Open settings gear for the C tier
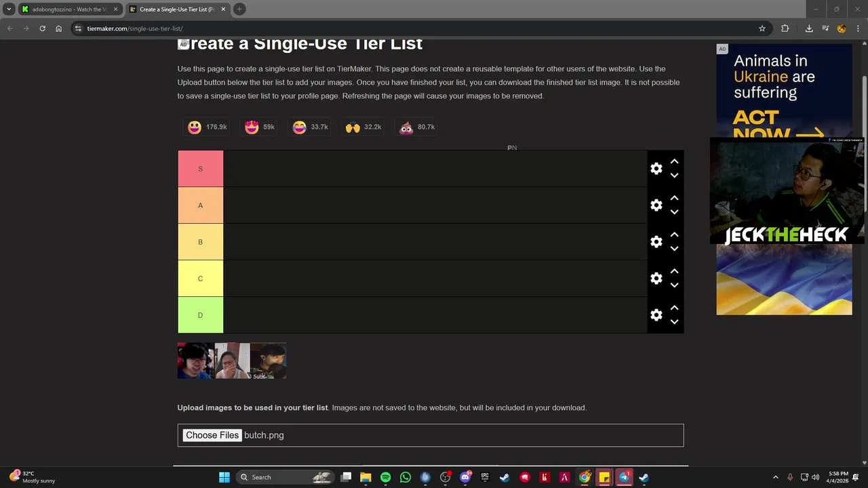Screen dimensions: 868x488 (656, 279)
